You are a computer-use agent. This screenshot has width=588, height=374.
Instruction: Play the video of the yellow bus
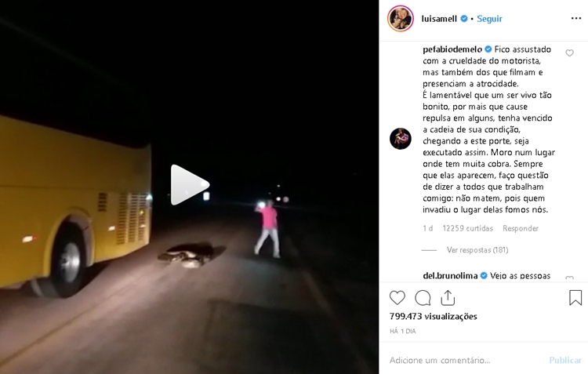[190, 185]
